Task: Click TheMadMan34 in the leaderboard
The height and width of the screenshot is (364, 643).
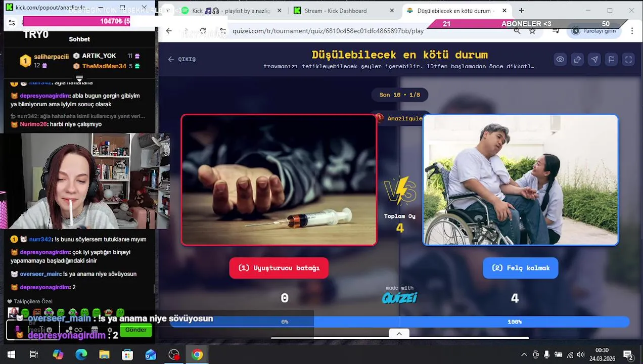Action: (104, 66)
